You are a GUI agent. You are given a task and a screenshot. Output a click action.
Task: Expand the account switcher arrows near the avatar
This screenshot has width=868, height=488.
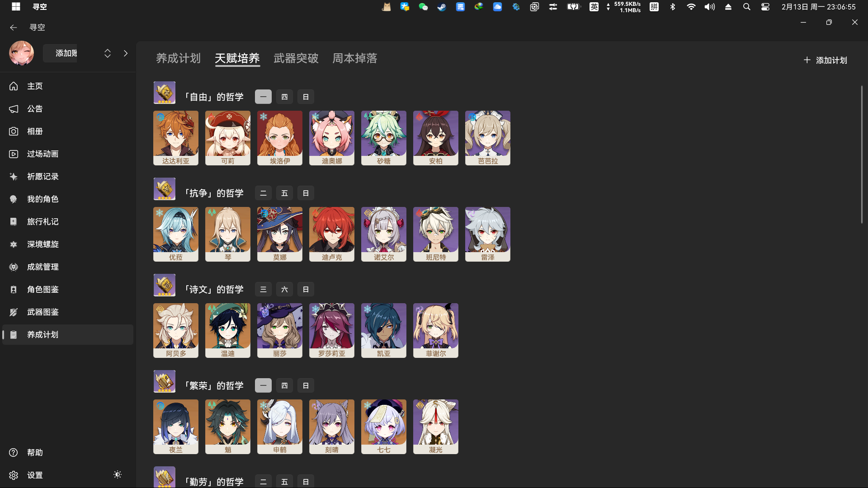pyautogui.click(x=107, y=53)
